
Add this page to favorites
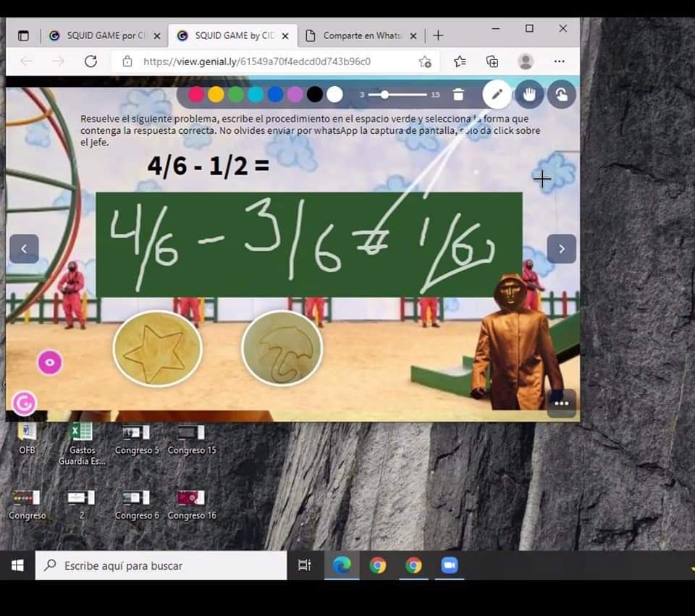[x=425, y=62]
